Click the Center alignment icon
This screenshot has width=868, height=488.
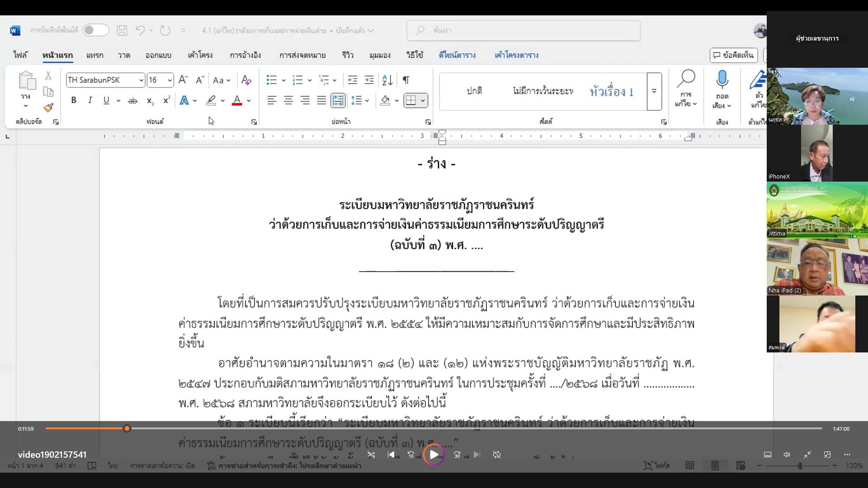tap(288, 100)
